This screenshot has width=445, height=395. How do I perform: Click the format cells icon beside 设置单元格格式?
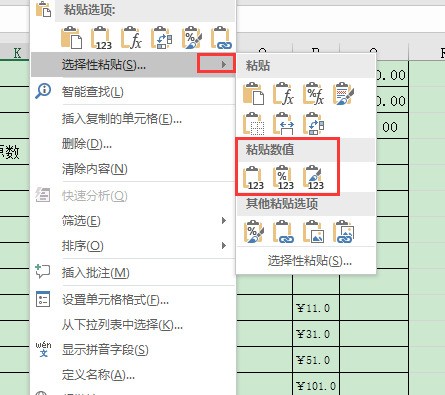(x=43, y=299)
